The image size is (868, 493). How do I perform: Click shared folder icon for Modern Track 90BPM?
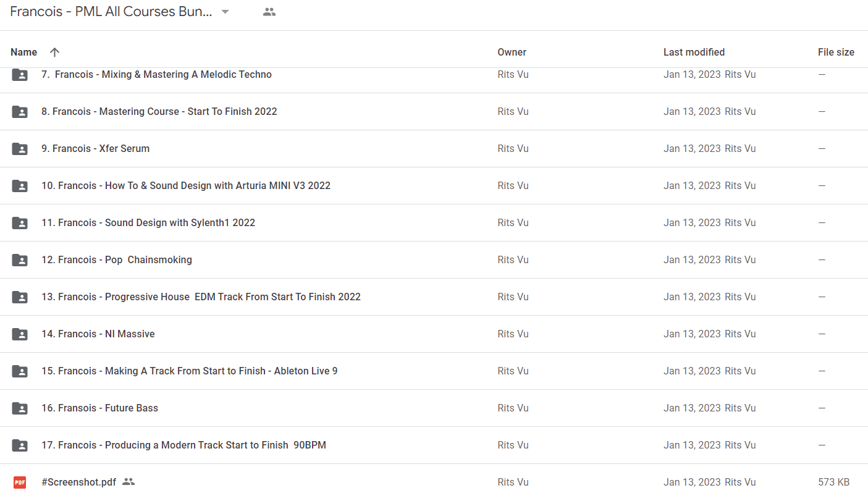tap(20, 445)
